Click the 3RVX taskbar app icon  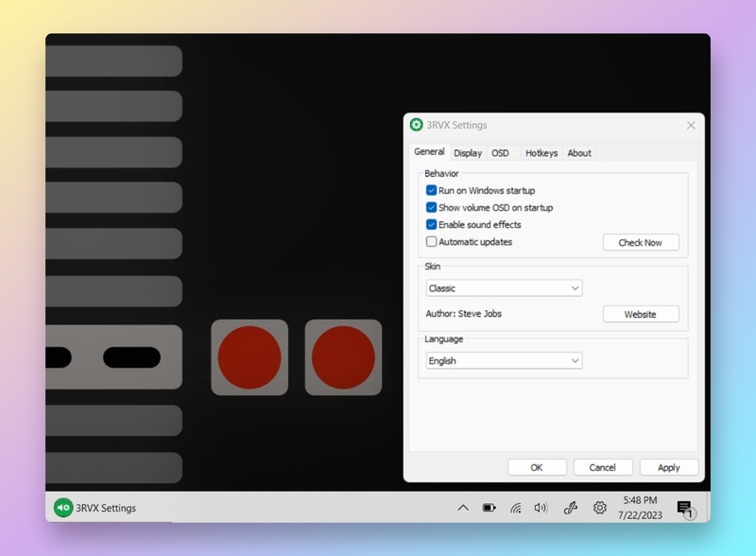tap(63, 508)
